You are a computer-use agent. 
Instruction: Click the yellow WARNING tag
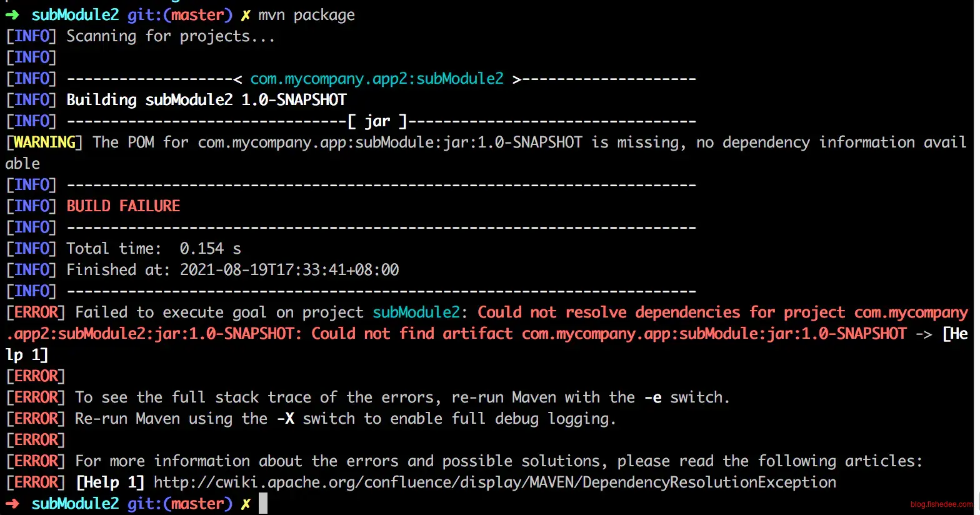coord(44,142)
